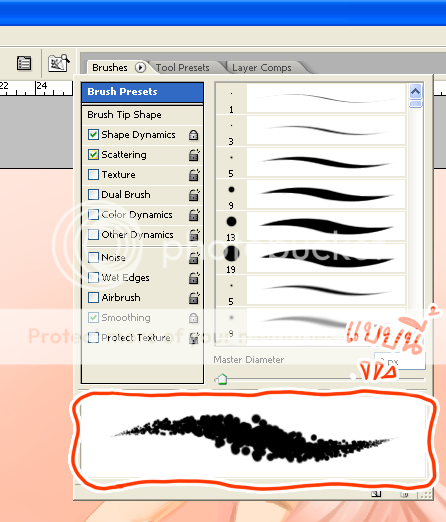
Task: Switch to the Layer Comps tab
Action: [x=262, y=68]
